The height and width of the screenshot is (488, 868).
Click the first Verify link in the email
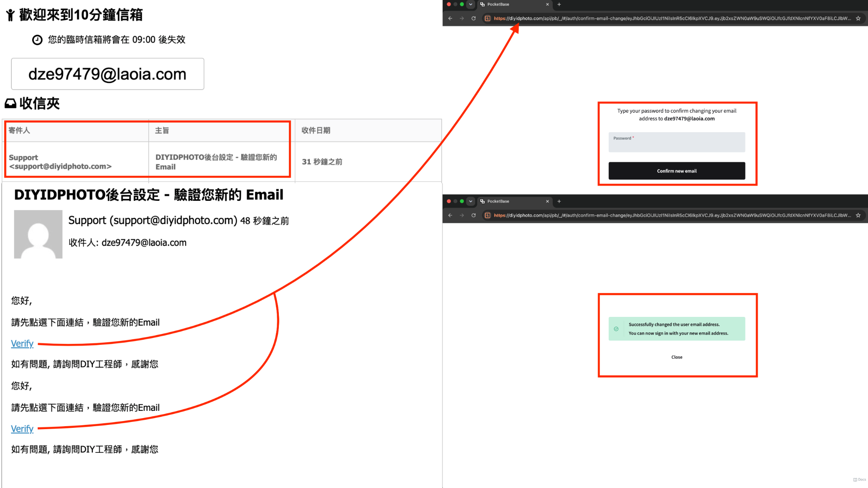(22, 344)
